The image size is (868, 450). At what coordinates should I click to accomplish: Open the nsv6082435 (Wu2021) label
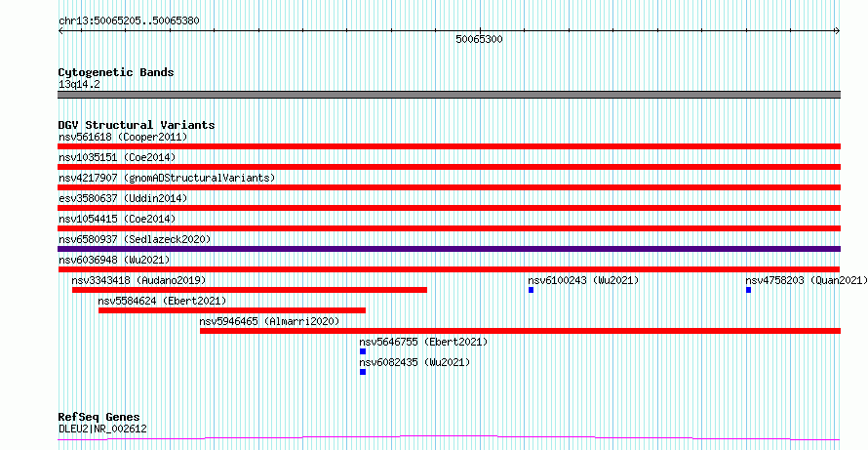click(x=414, y=362)
